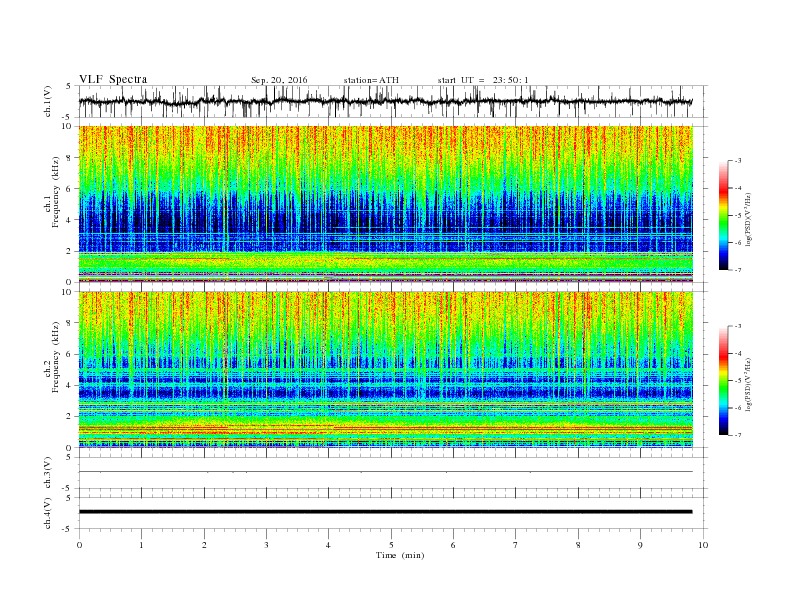Click the ch.1 spectrogram color scale bar
The height and width of the screenshot is (612, 792).
coord(724,215)
